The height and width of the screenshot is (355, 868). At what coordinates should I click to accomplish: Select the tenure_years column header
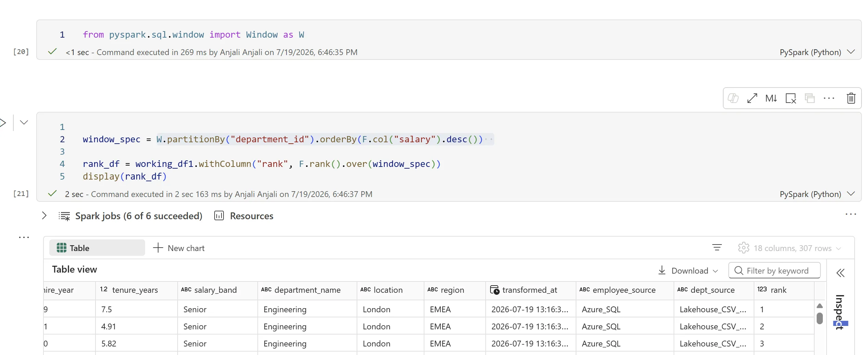point(137,290)
